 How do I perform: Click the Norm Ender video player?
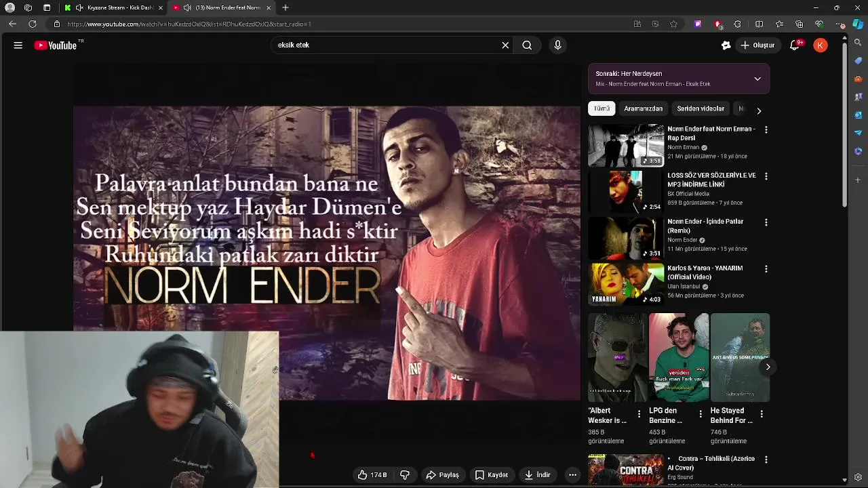pyautogui.click(x=327, y=252)
